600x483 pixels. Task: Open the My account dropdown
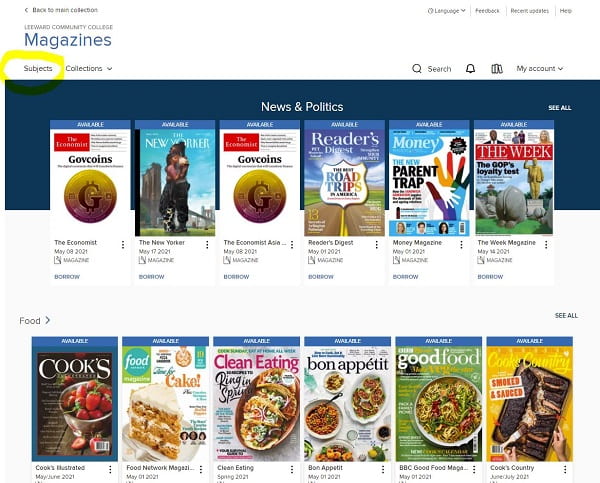coord(540,69)
